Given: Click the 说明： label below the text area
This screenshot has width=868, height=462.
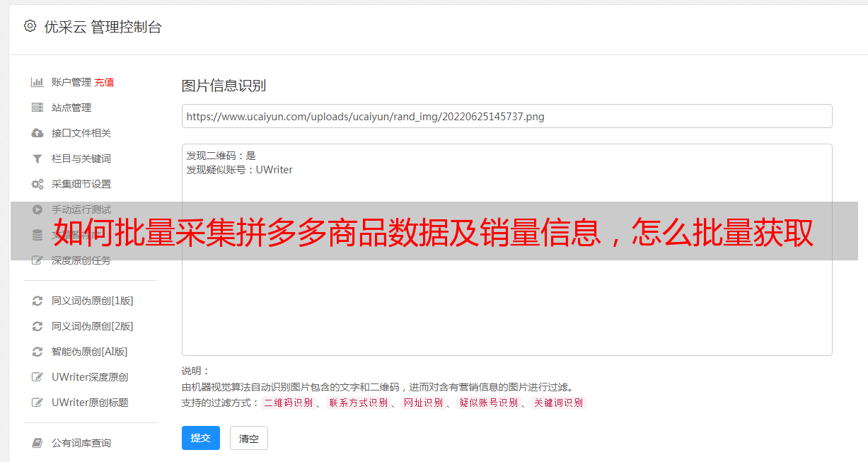Looking at the screenshot, I should coord(196,371).
